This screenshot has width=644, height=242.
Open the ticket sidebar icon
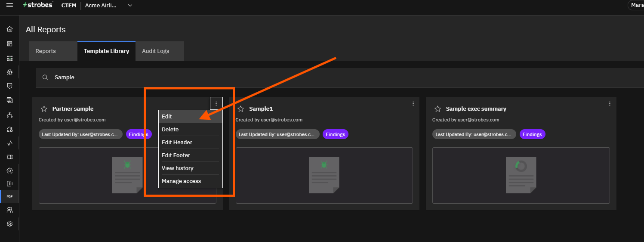[9, 157]
